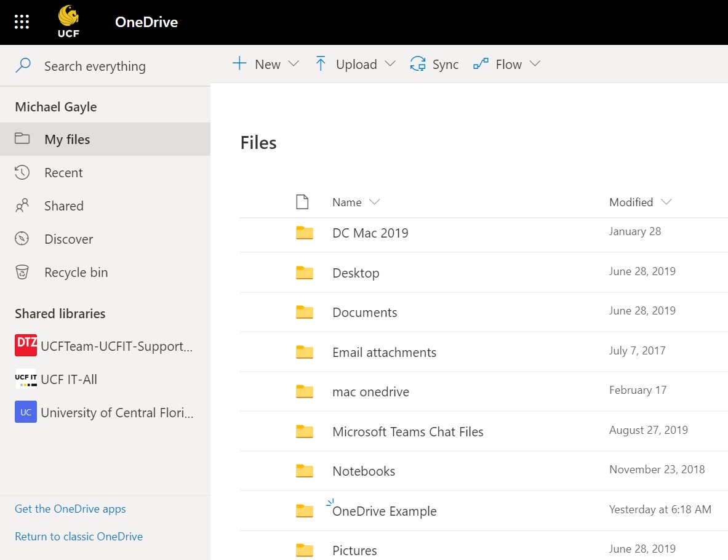The image size is (728, 560).
Task: Select My files in the sidebar
Action: coord(105,139)
